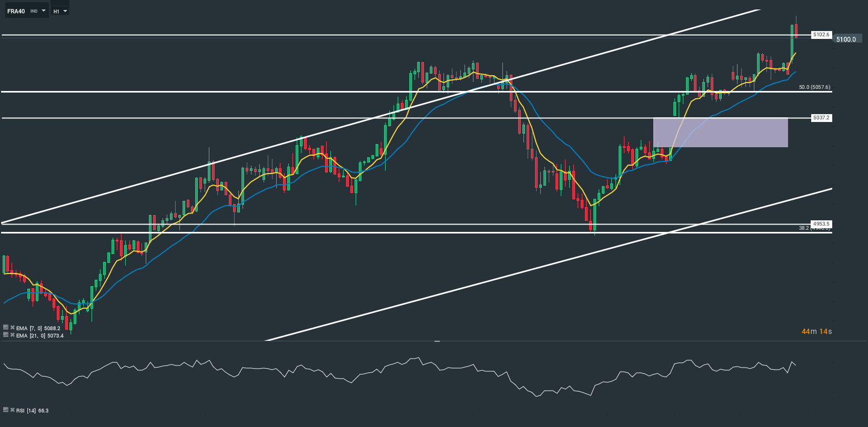This screenshot has width=868, height=427.
Task: Click the RSI pane resize handle
Action: [x=437, y=341]
